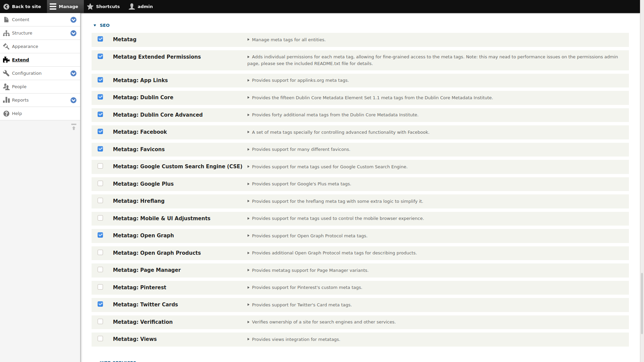Click the page vertical scrollbar thumb
The width and height of the screenshot is (644, 362).
click(642, 303)
